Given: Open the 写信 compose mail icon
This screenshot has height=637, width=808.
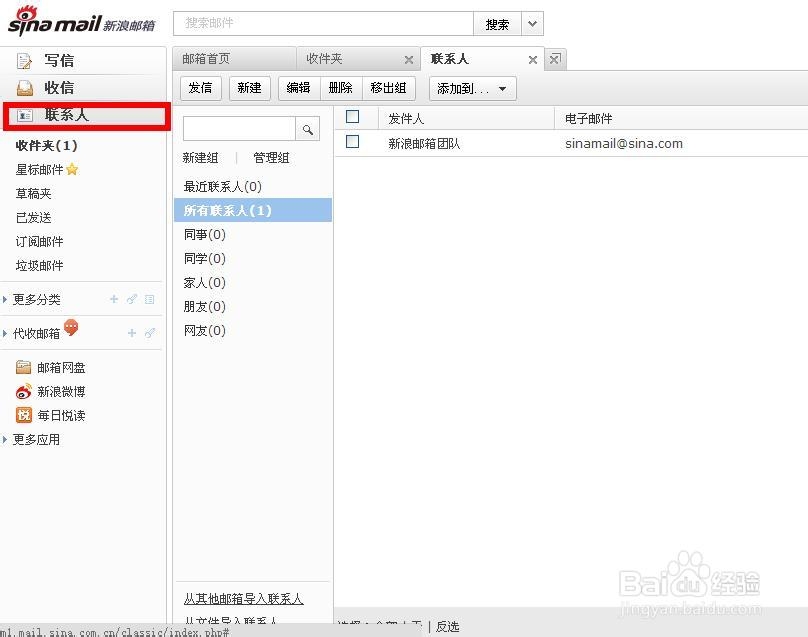Looking at the screenshot, I should (25, 60).
